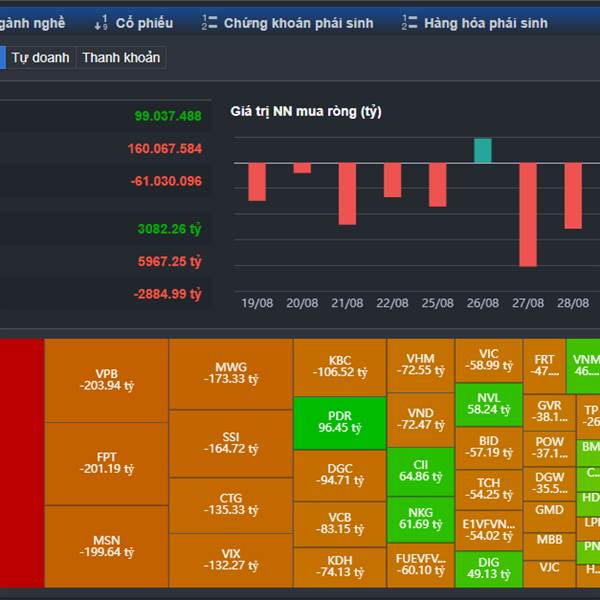Click the VHM treemap tile
Screen dimensions: 600x600
tap(421, 365)
